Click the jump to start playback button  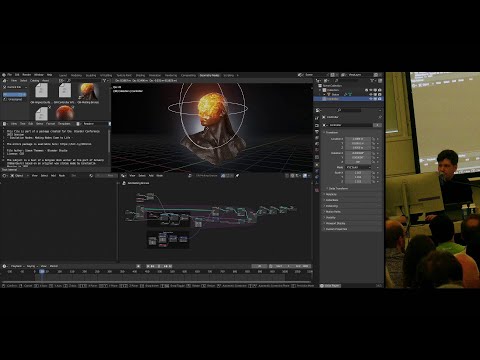click(148, 266)
